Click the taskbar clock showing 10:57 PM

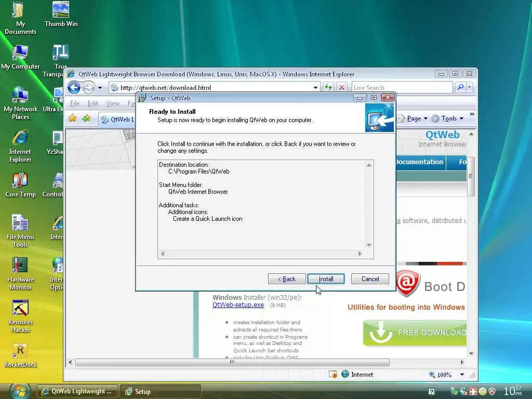tap(512, 391)
